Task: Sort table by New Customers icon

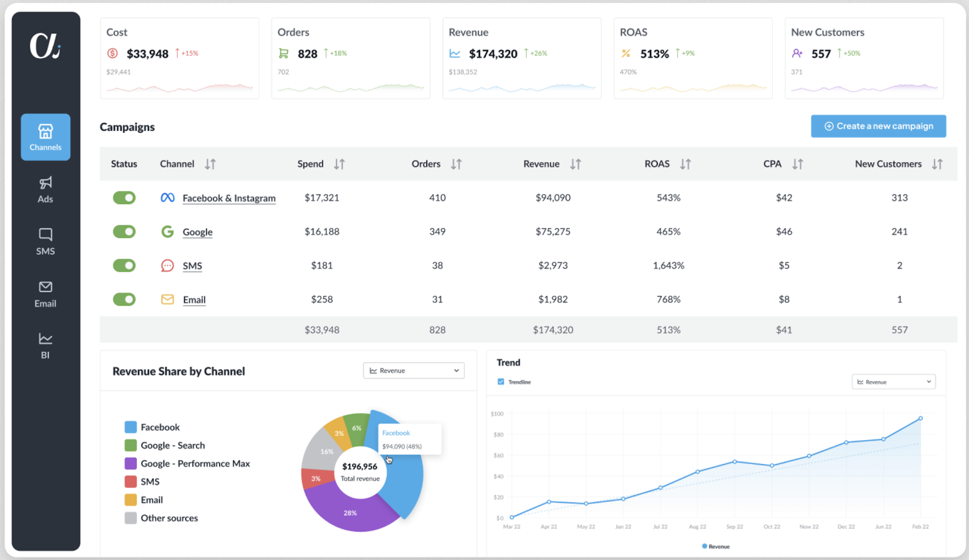Action: pos(937,164)
